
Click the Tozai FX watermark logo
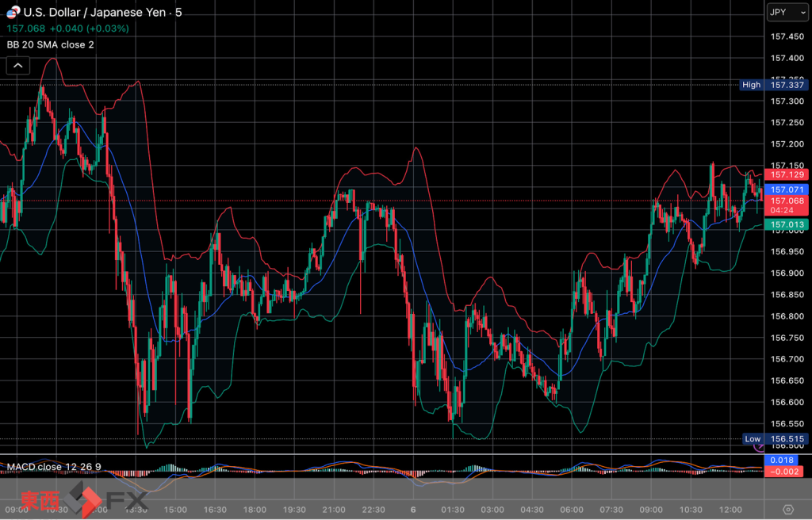click(83, 499)
